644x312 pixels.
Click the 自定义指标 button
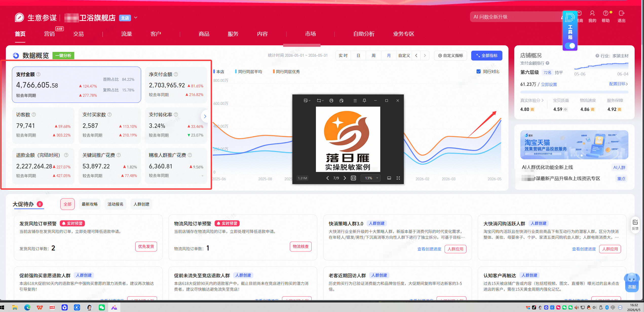[x=450, y=55]
